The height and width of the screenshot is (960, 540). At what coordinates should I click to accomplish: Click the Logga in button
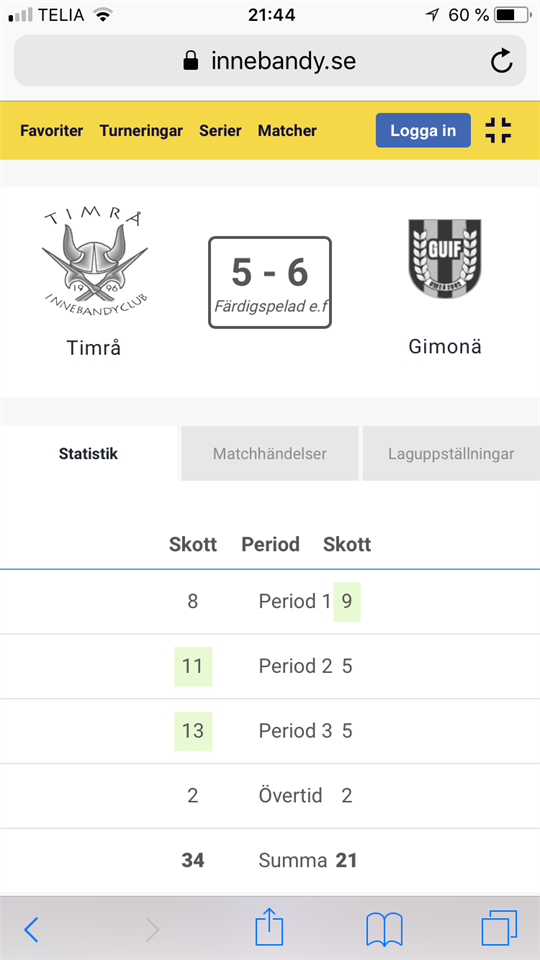pyautogui.click(x=423, y=130)
